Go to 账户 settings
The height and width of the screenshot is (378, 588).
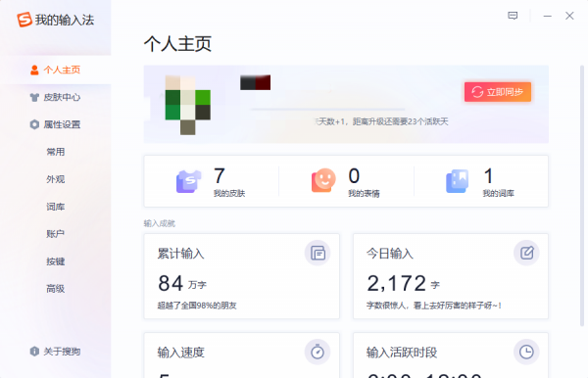(x=56, y=234)
